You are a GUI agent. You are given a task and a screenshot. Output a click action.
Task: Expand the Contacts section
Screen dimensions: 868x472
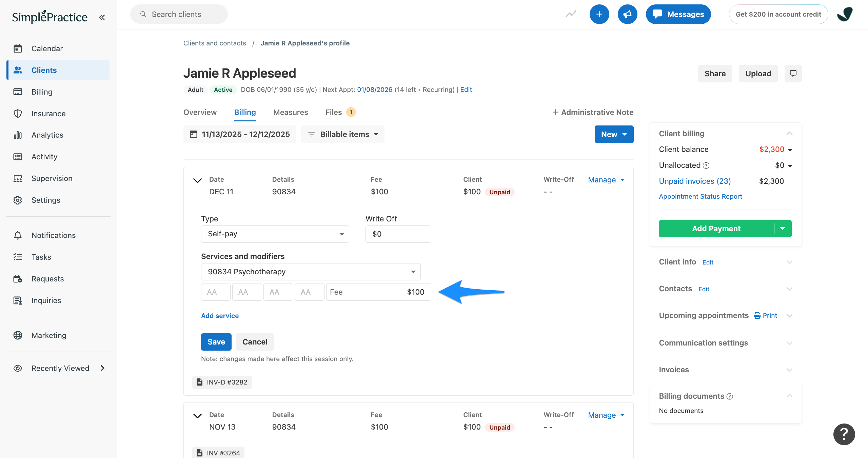click(x=789, y=289)
